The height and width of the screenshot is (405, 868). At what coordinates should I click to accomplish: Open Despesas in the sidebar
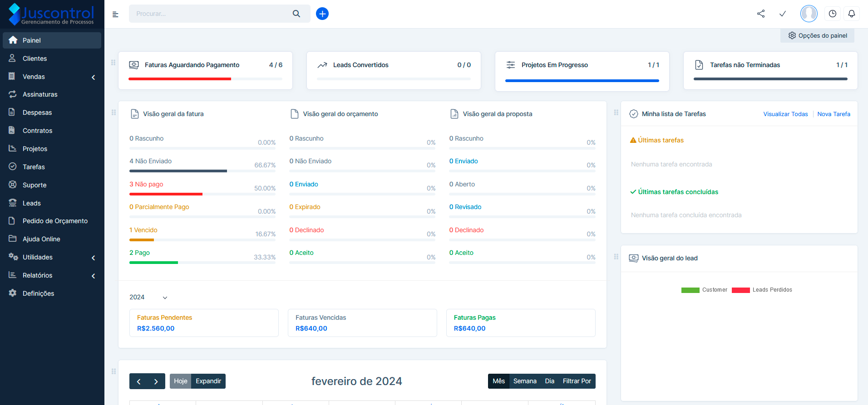52,112
